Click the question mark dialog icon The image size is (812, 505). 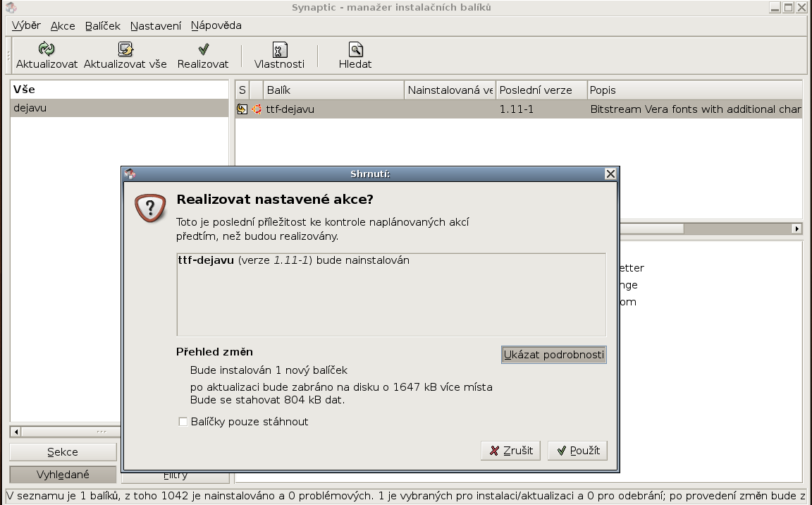point(150,208)
